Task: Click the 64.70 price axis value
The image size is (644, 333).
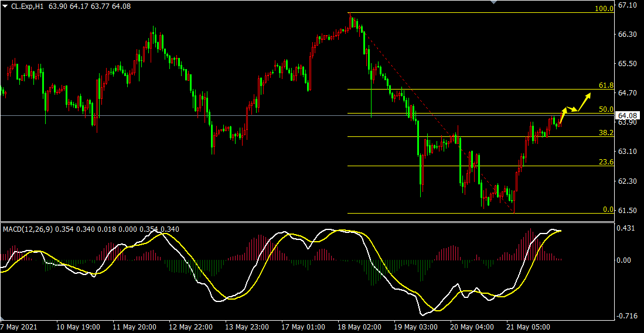Action: [x=627, y=93]
